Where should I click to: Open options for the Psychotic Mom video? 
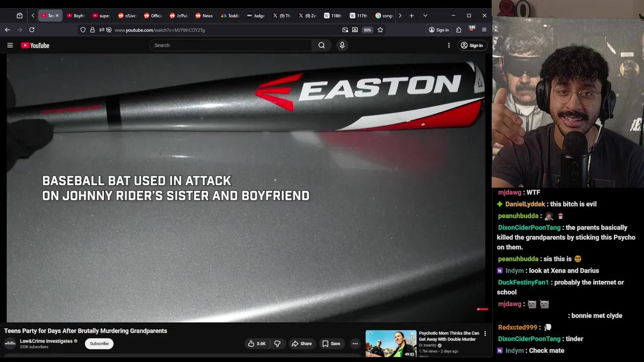pyautogui.click(x=485, y=333)
